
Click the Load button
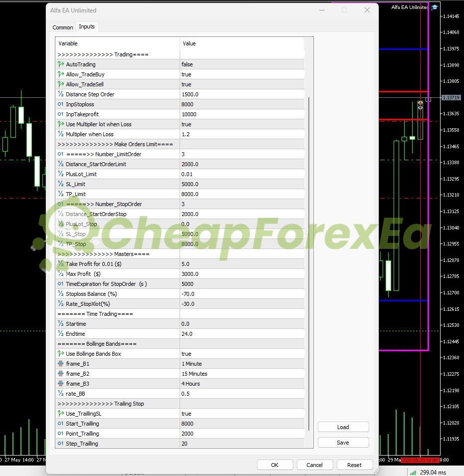pyautogui.click(x=343, y=427)
